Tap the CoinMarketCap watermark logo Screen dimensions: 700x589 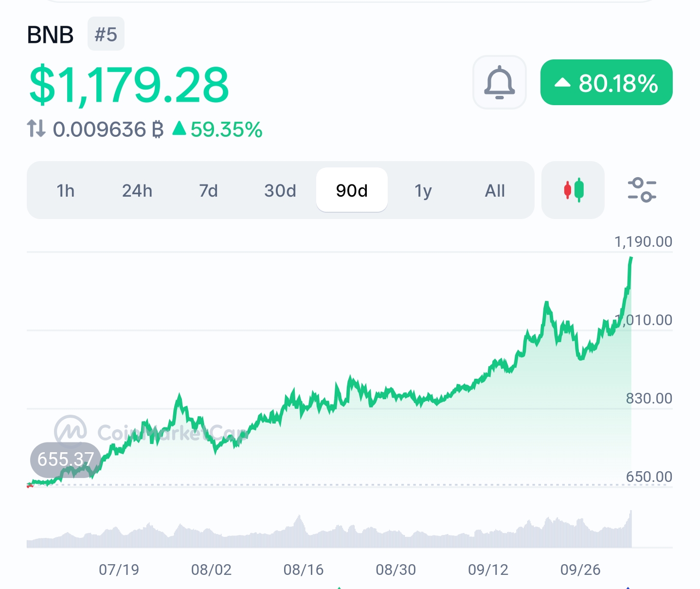coord(71,431)
